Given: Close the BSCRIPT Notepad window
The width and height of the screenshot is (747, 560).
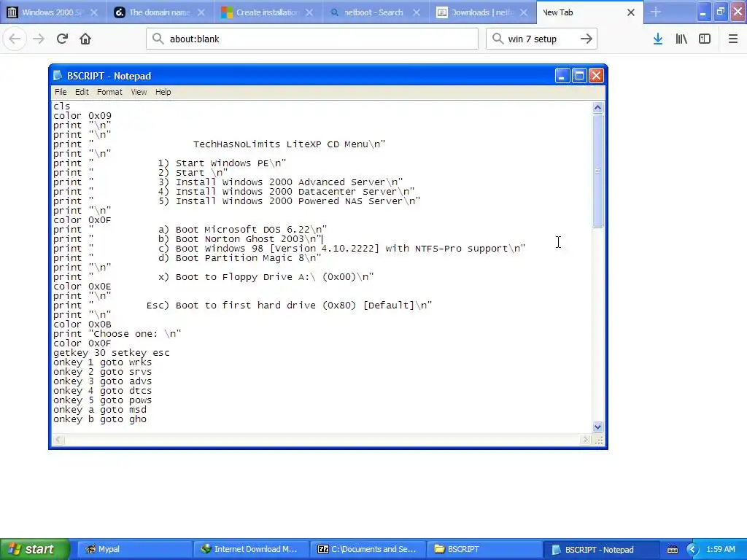Looking at the screenshot, I should click(597, 75).
